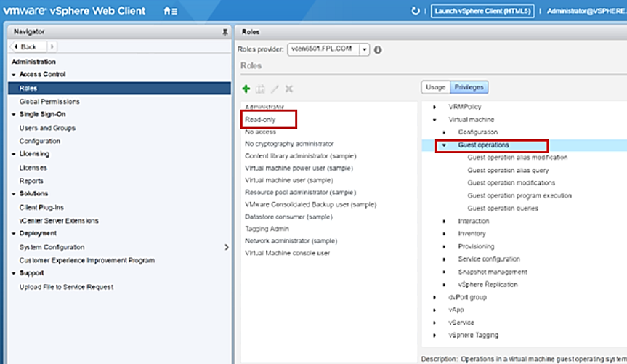
Task: Click the edit role pencil icon
Action: coord(275,89)
